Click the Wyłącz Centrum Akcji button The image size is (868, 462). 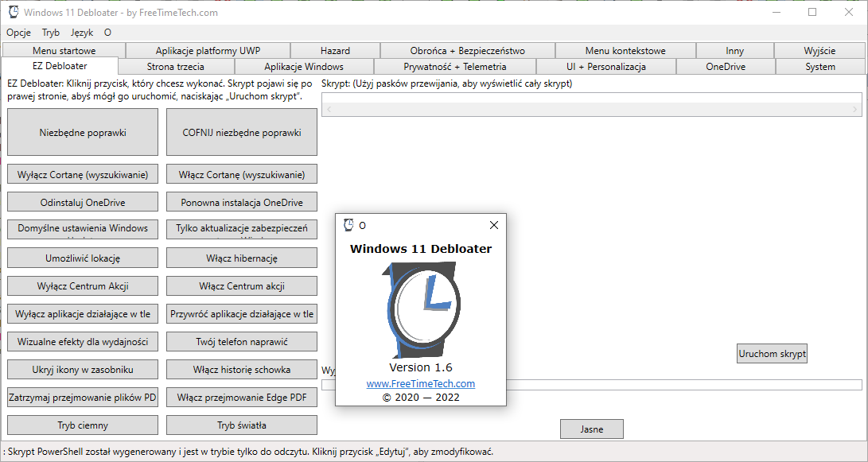pyautogui.click(x=83, y=286)
